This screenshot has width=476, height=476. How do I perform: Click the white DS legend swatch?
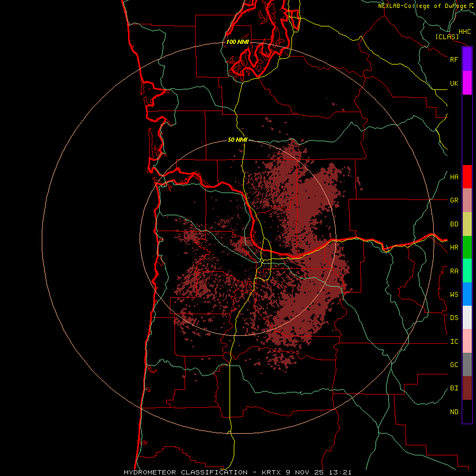[x=467, y=317]
